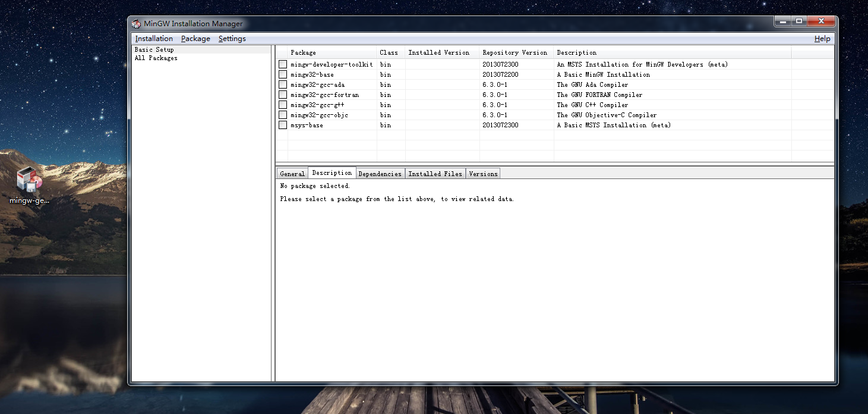The height and width of the screenshot is (414, 868).
Task: Click the MinGW title bar app icon
Action: point(137,24)
